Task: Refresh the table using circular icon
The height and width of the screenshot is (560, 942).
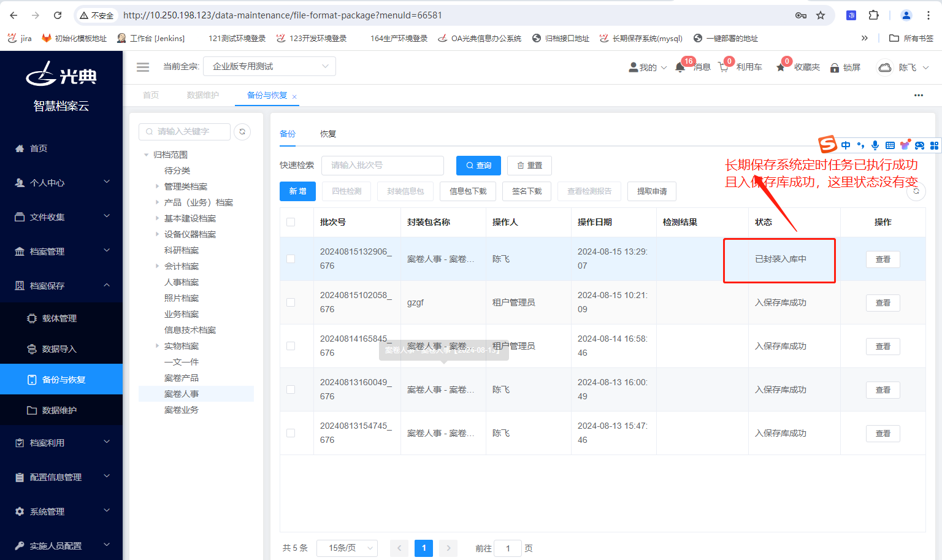Action: [x=916, y=191]
